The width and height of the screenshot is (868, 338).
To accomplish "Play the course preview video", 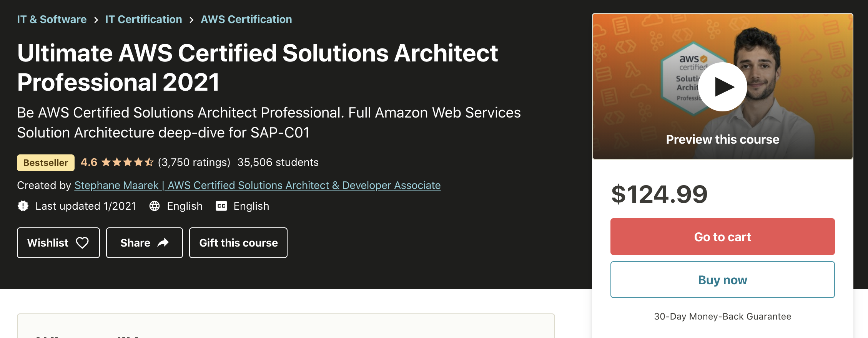I will 722,87.
